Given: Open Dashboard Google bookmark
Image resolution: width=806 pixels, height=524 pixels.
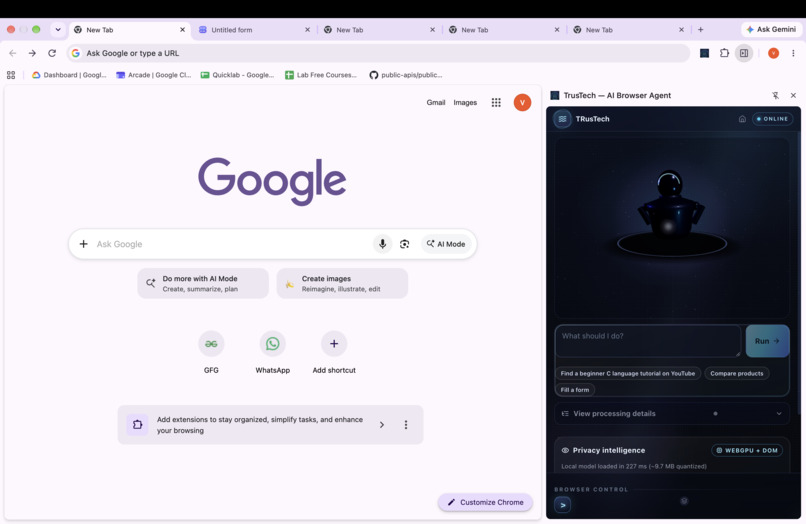Looking at the screenshot, I should tap(69, 75).
